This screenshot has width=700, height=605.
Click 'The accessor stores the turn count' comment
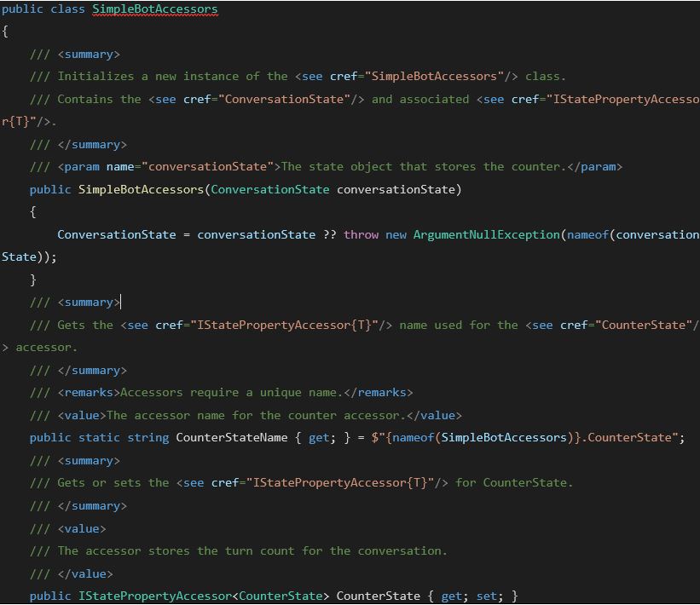point(176,551)
